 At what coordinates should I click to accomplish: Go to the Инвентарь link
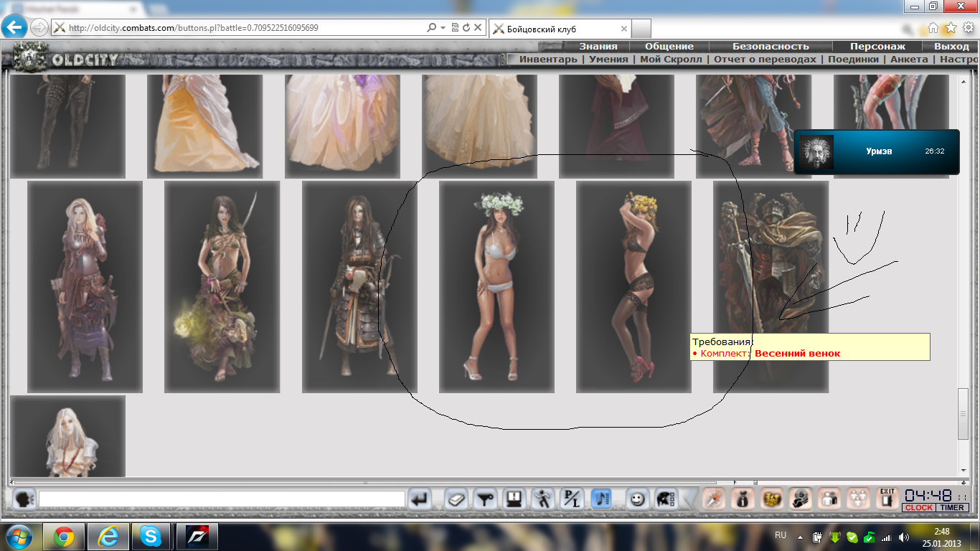tap(547, 60)
